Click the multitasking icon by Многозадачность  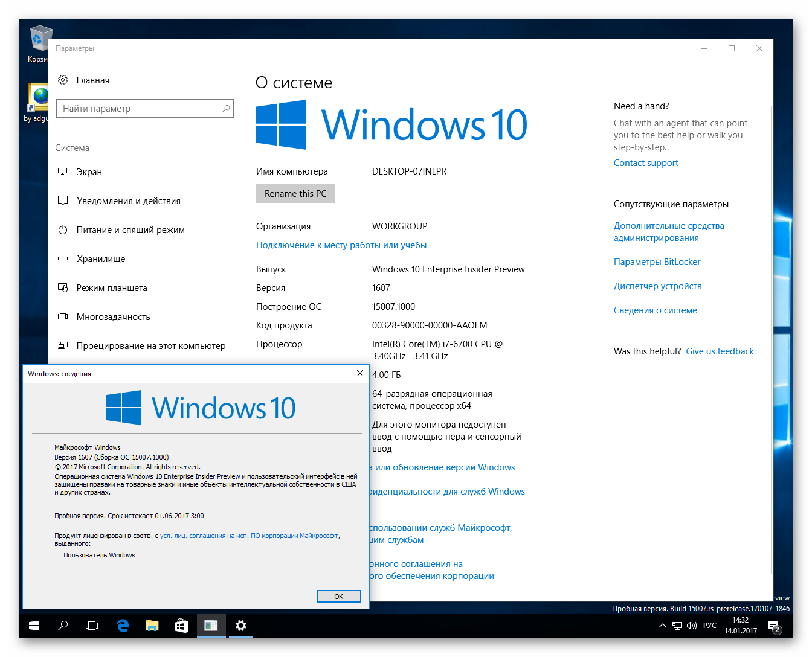coord(63,316)
